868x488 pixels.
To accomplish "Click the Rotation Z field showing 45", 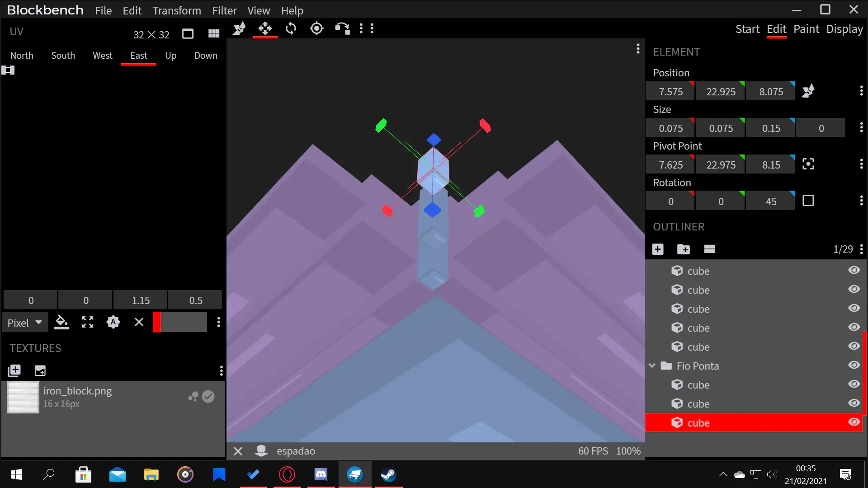I will (770, 201).
